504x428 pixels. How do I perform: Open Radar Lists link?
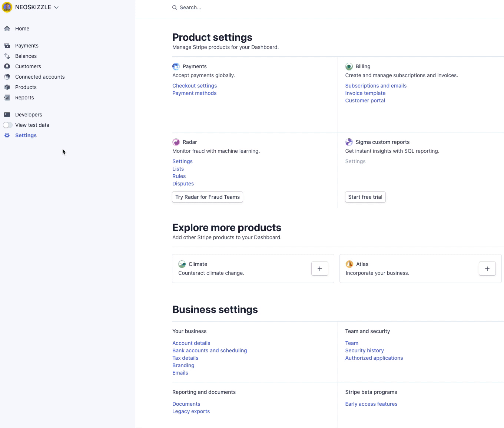[x=178, y=169]
